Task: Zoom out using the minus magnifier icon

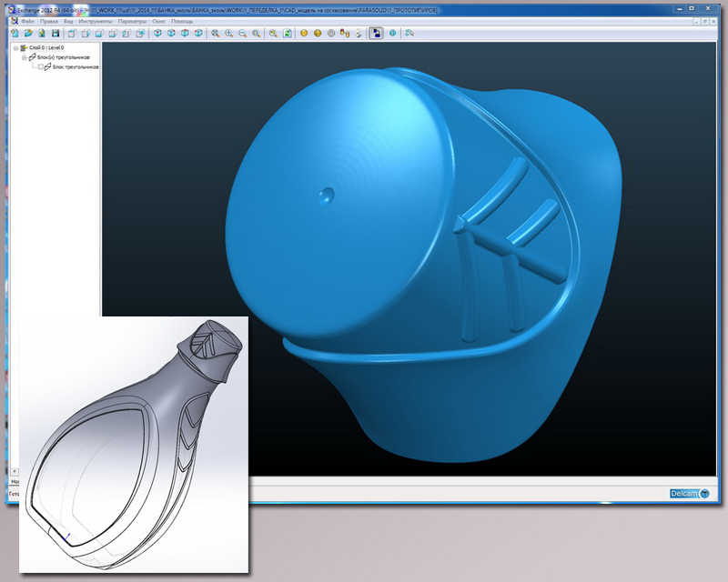Action: (x=242, y=33)
